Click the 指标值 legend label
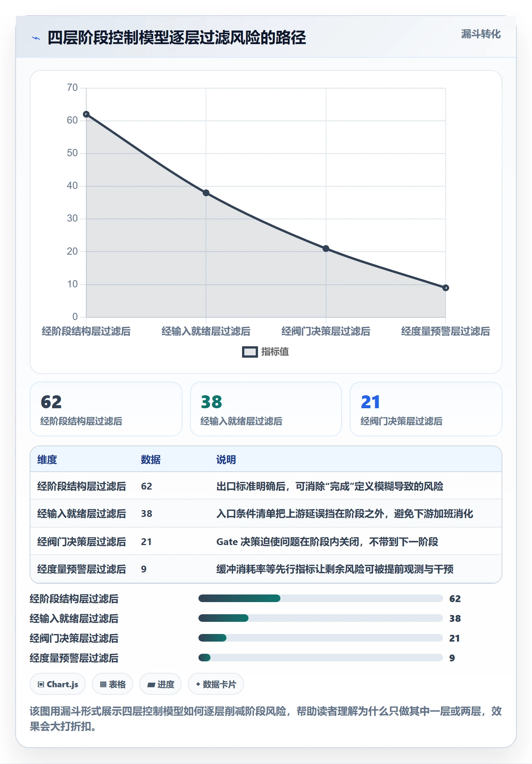 point(275,352)
